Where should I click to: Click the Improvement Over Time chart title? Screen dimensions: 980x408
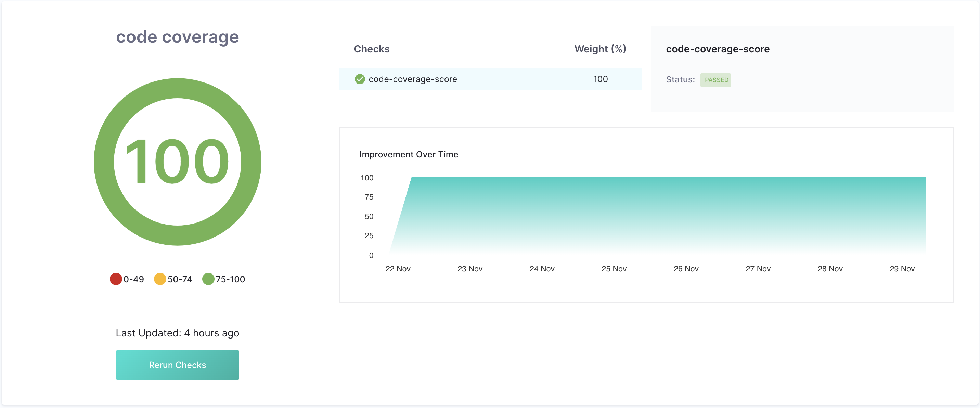click(408, 154)
